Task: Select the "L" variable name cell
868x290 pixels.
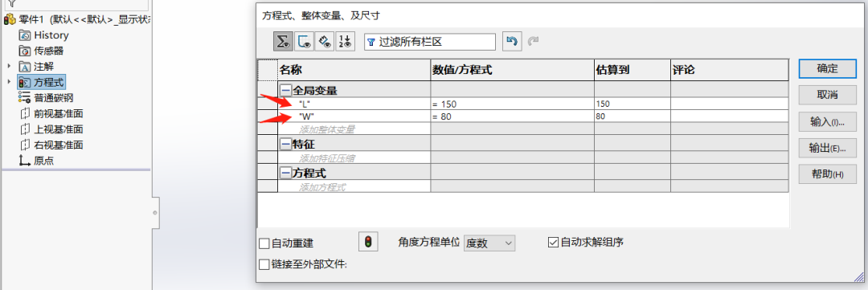Action: (x=354, y=104)
